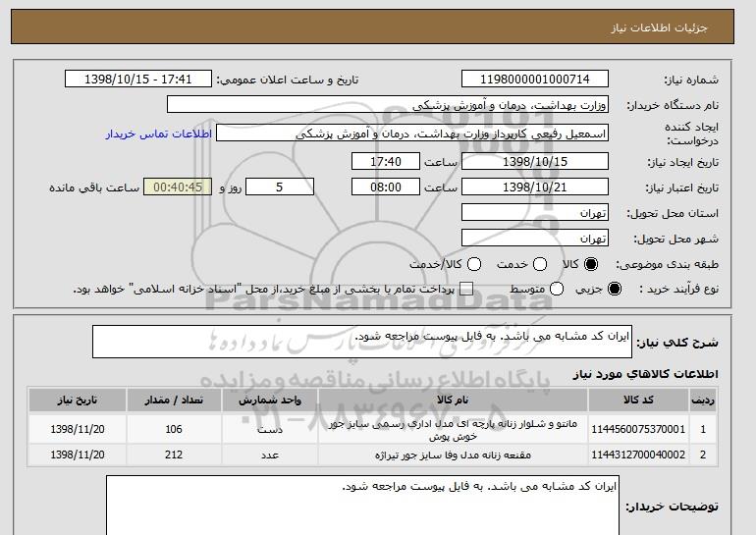The image size is (756, 535).
Task: Select the کالا/خدمت radio button
Action: (474, 264)
